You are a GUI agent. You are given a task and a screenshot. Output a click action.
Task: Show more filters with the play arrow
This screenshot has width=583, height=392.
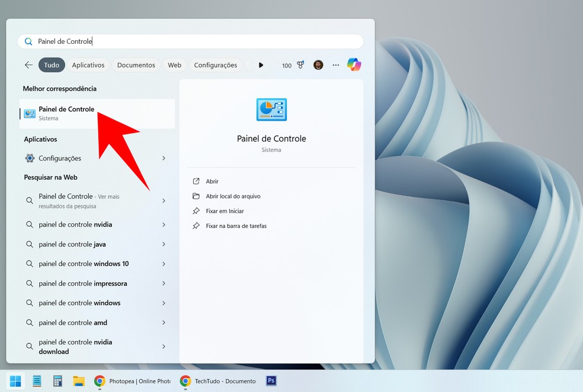click(261, 65)
